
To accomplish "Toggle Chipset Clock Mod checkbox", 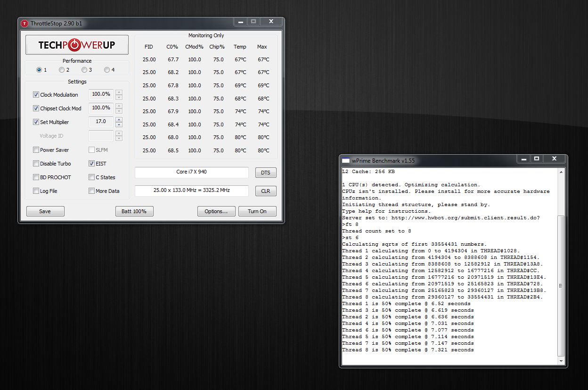I will pyautogui.click(x=36, y=108).
